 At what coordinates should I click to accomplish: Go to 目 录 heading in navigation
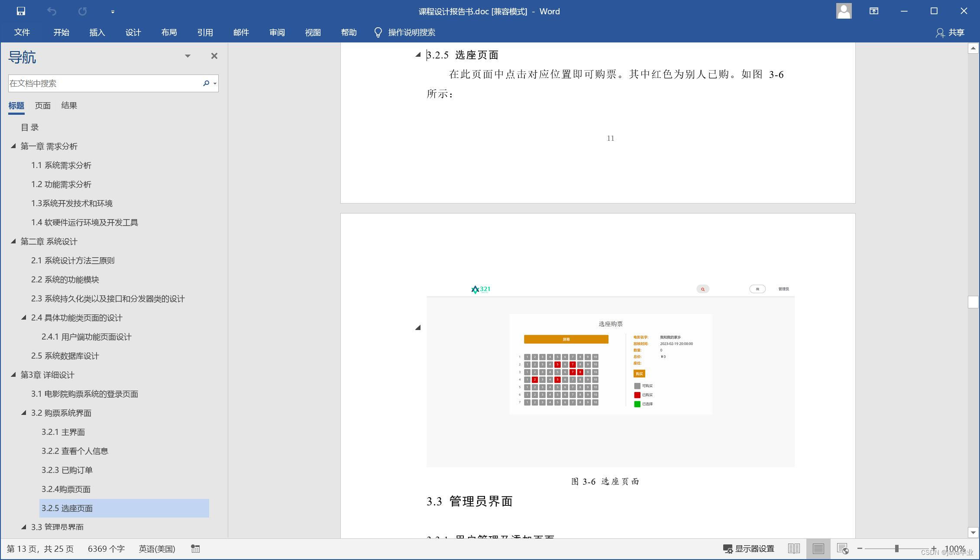(30, 127)
